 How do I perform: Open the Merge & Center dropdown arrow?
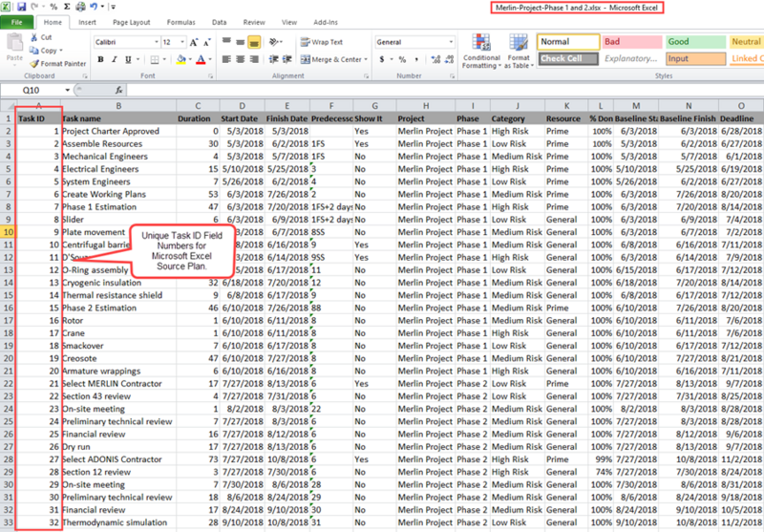click(366, 59)
